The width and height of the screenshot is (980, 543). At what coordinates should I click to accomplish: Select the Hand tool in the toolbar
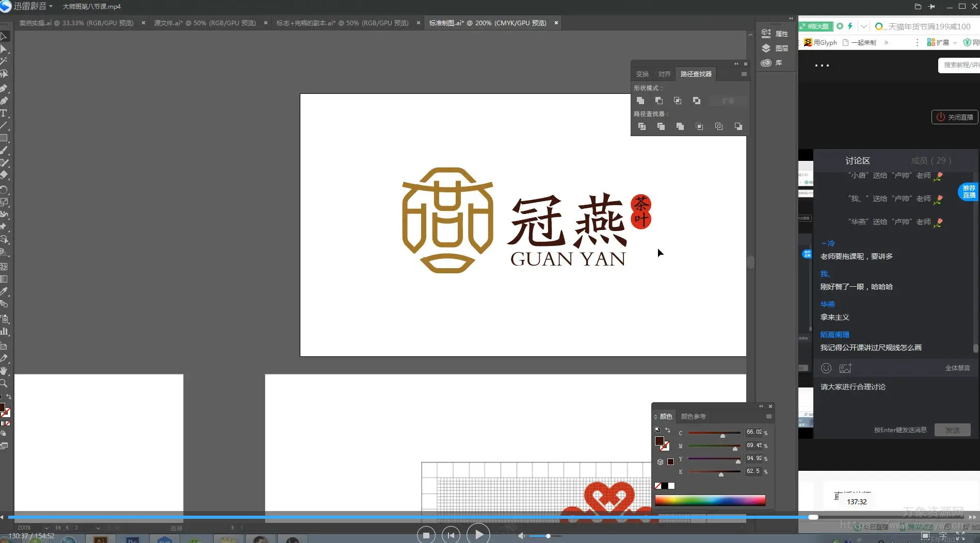pyautogui.click(x=4, y=371)
